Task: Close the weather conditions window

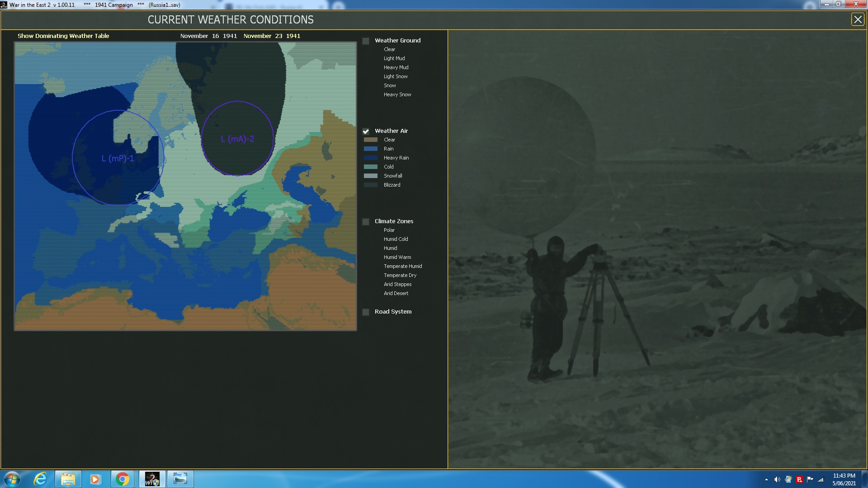Action: click(858, 19)
